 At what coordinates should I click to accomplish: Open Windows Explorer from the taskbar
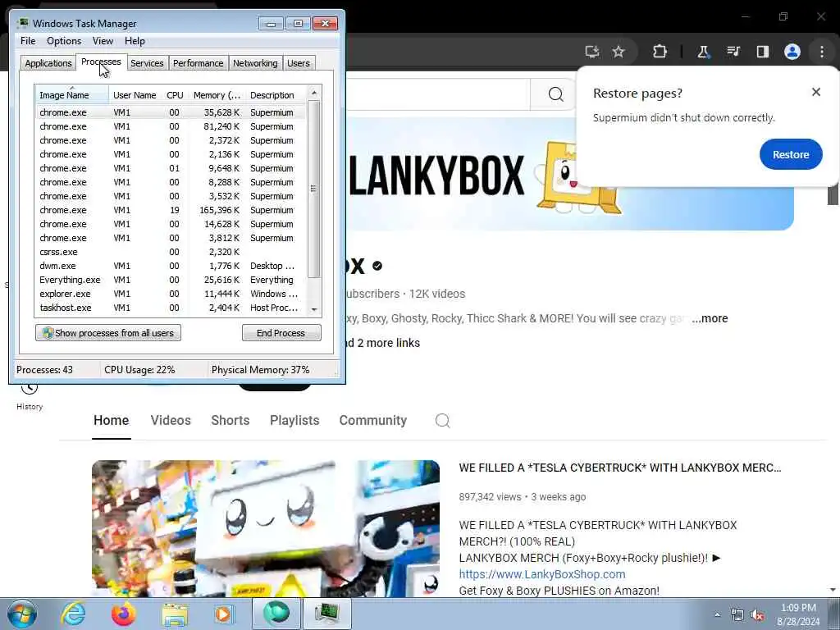click(175, 614)
